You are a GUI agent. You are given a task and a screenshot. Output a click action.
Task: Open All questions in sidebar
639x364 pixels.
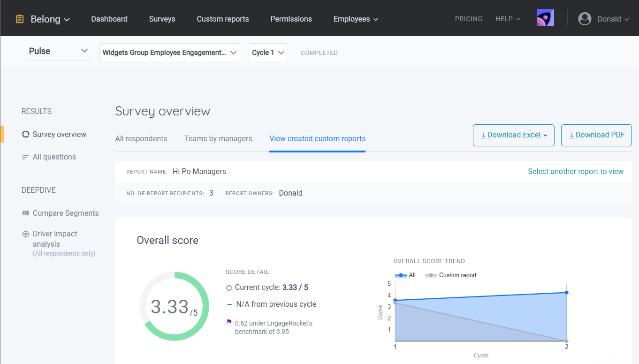click(x=54, y=157)
